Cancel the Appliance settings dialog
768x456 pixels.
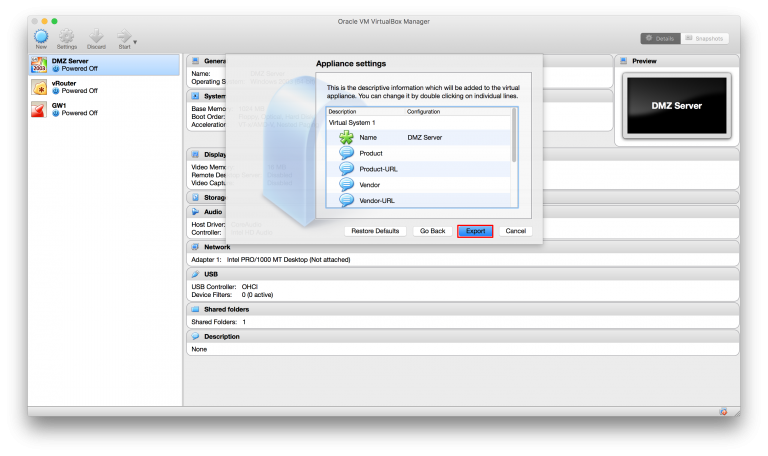pyautogui.click(x=515, y=231)
